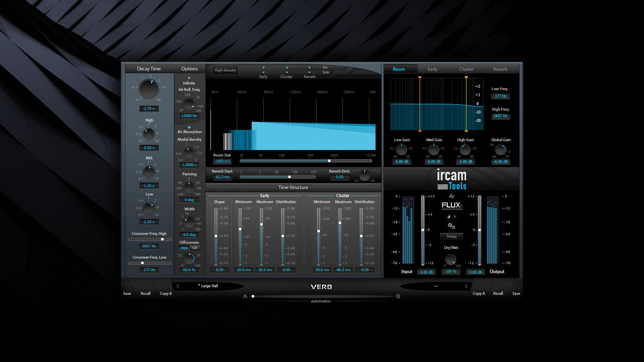Click the Copy B button
This screenshot has height=362, width=644.
[166, 294]
